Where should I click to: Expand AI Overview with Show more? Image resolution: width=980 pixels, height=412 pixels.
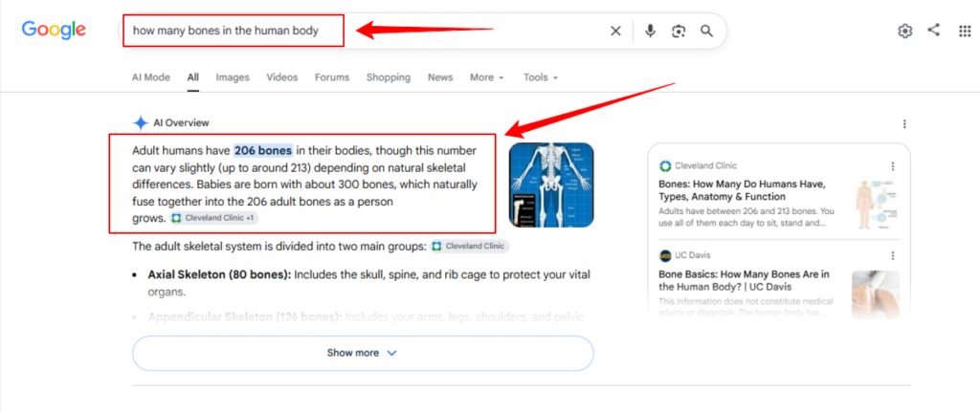(363, 354)
